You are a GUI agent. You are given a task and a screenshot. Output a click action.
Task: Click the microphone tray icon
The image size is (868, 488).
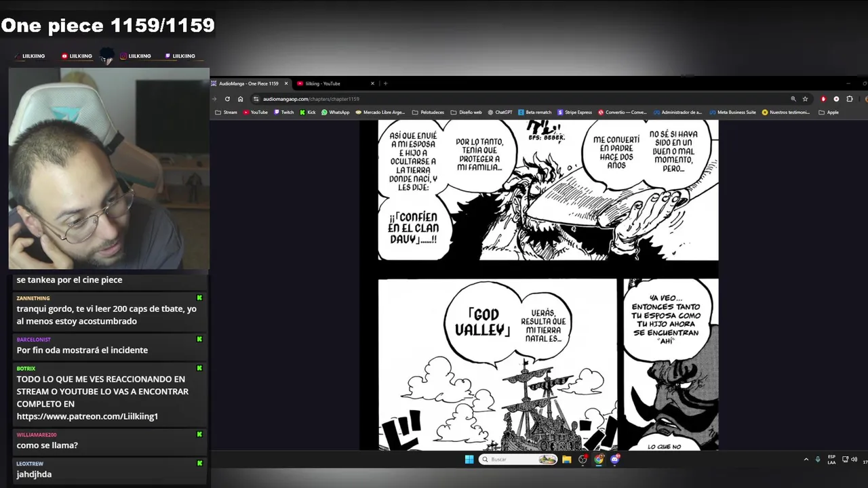point(818,460)
